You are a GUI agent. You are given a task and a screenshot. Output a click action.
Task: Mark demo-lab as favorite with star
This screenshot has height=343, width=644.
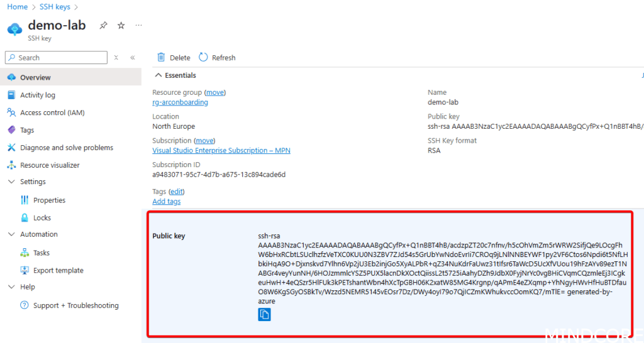click(x=121, y=26)
